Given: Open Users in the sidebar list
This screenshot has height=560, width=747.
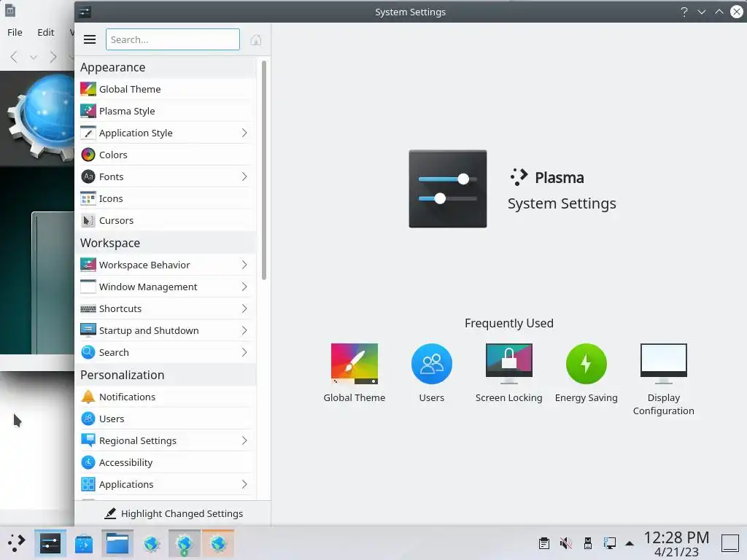Looking at the screenshot, I should (x=166, y=419).
